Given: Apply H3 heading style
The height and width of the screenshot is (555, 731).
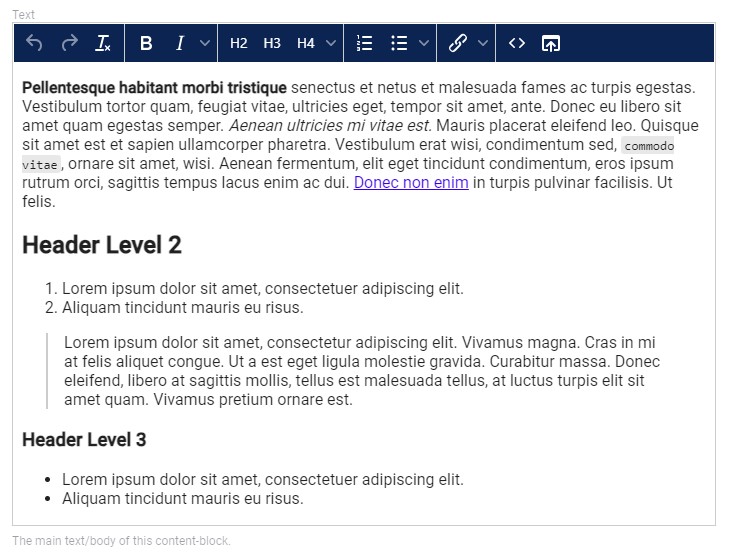Looking at the screenshot, I should coord(272,43).
